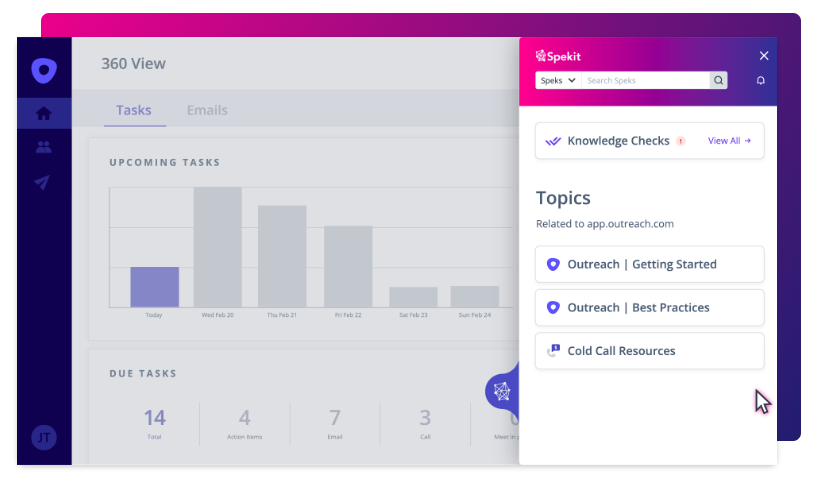Screen dimensions: 826x491
Task: Click the Wed Feb 20 chart bar
Action: 218,247
